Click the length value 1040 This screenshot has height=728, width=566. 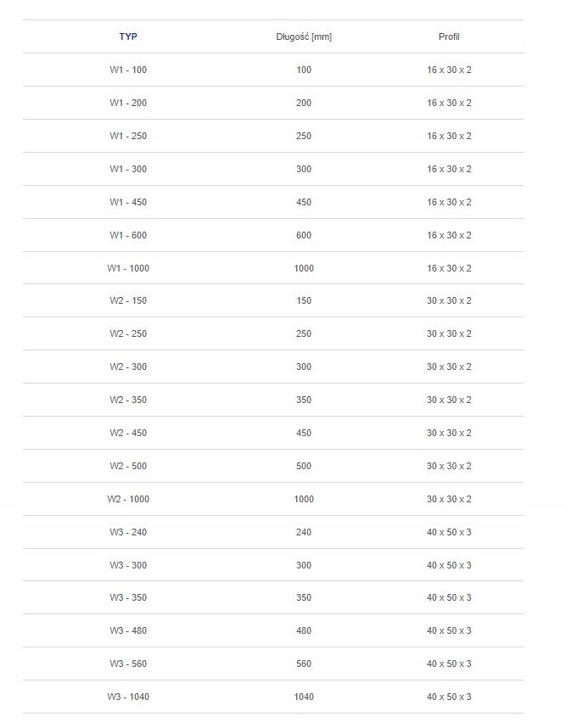pos(304,697)
